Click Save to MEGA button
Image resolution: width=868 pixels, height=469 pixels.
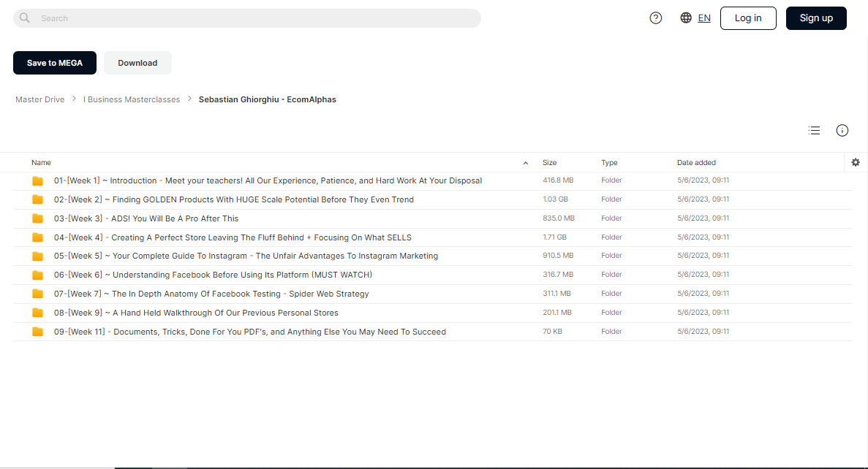click(55, 63)
